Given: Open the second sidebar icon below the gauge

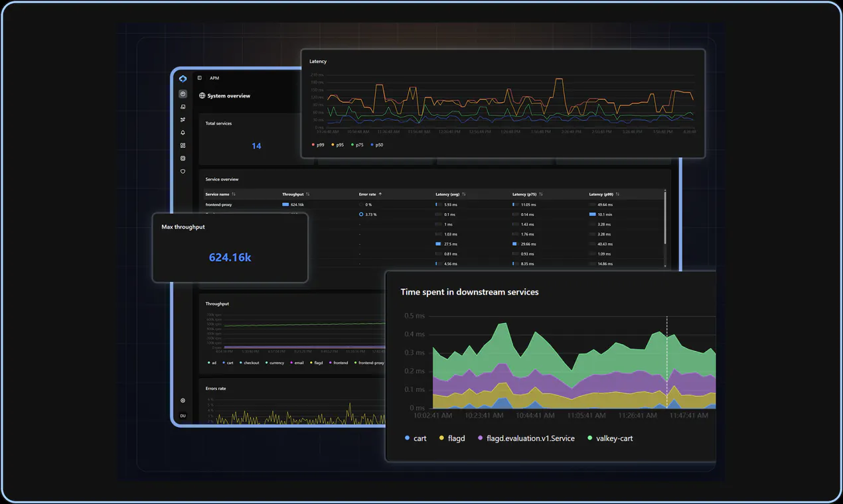Looking at the screenshot, I should 183,107.
